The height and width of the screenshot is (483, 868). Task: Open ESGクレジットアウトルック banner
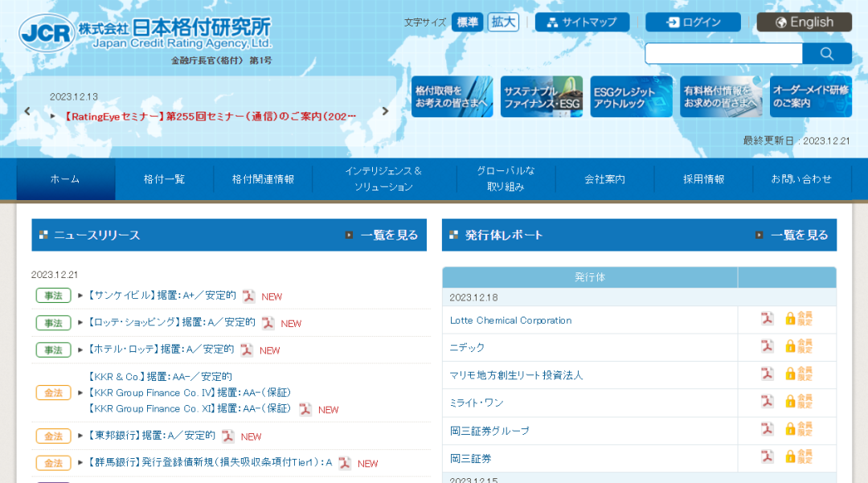pos(631,96)
